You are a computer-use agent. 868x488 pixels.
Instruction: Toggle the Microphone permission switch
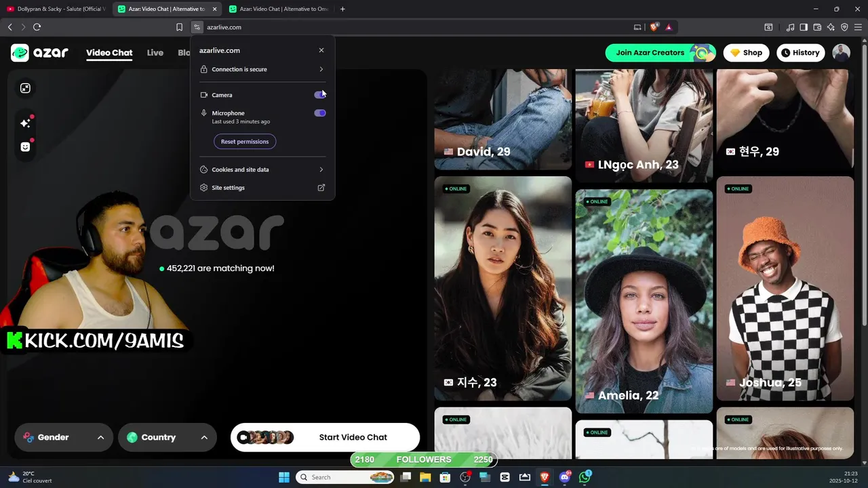pyautogui.click(x=320, y=113)
